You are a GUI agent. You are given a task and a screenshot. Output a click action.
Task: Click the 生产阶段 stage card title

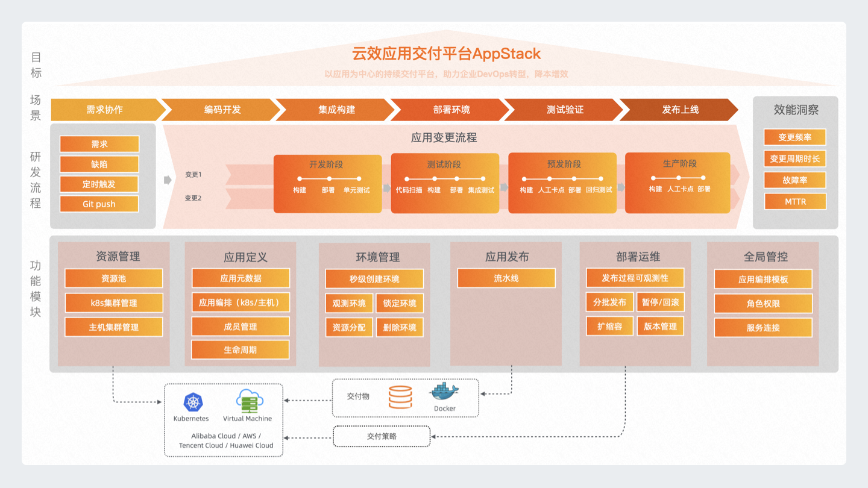679,163
